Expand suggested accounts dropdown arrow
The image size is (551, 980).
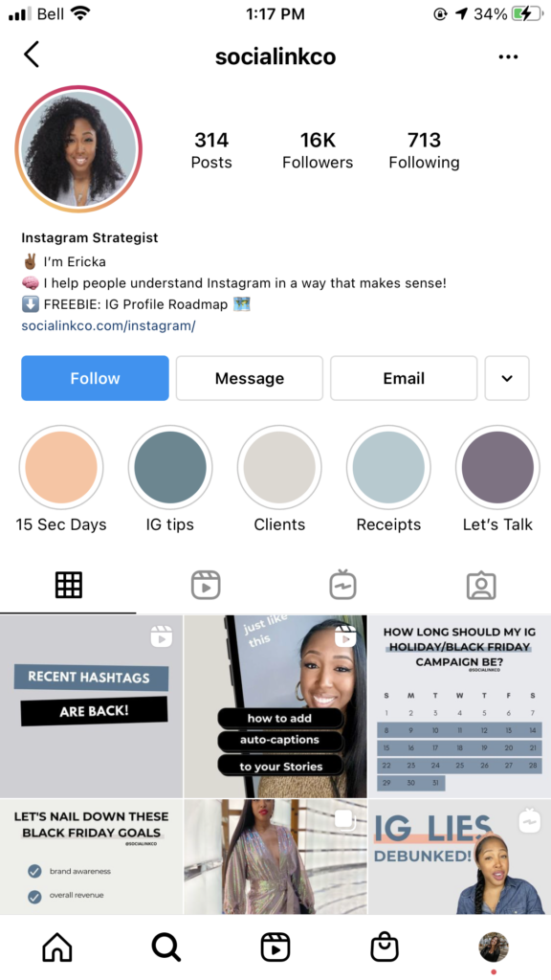[x=507, y=378]
